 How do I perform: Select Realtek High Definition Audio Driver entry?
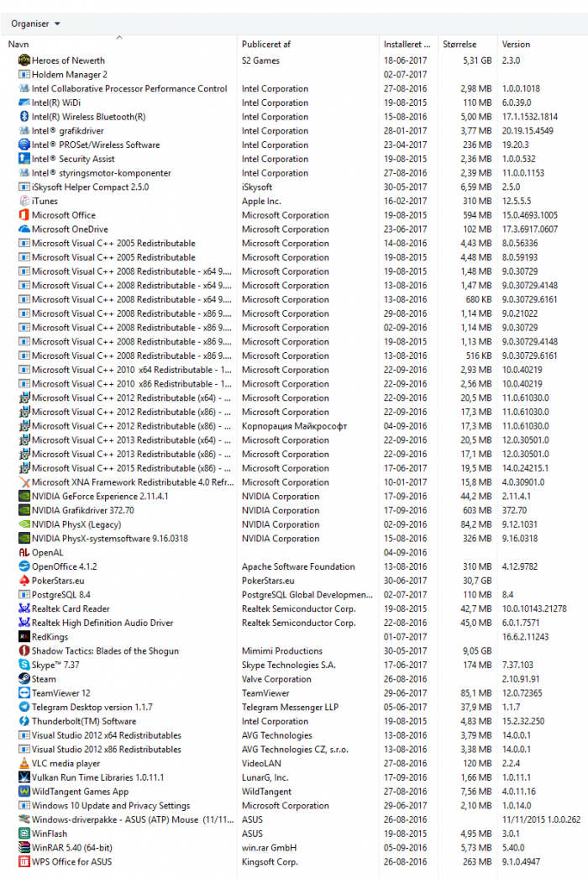[x=102, y=622]
